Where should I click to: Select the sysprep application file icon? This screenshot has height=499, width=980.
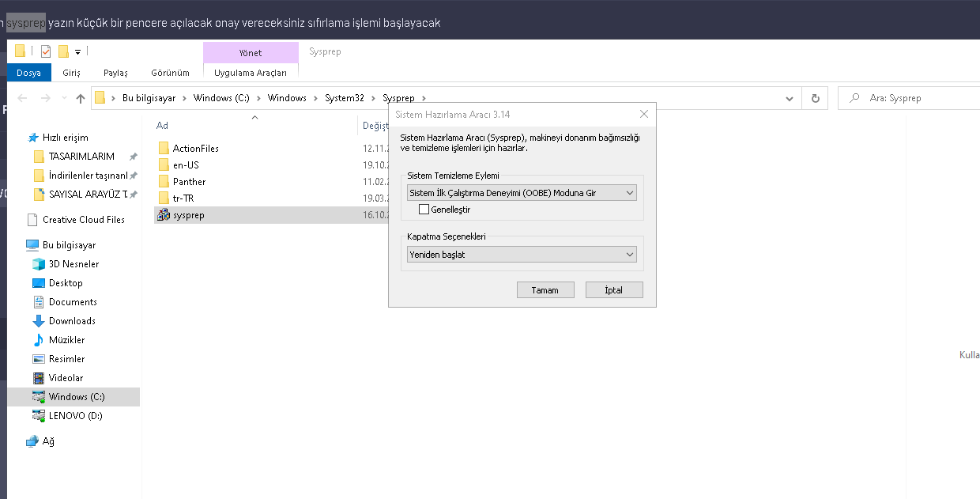[x=164, y=215]
